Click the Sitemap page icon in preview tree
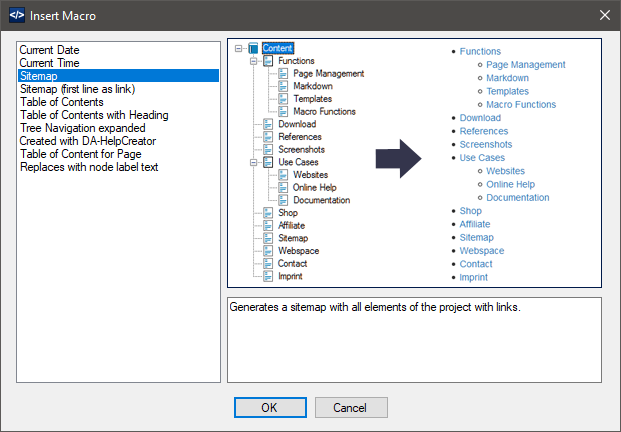The image size is (621, 432). (x=268, y=238)
